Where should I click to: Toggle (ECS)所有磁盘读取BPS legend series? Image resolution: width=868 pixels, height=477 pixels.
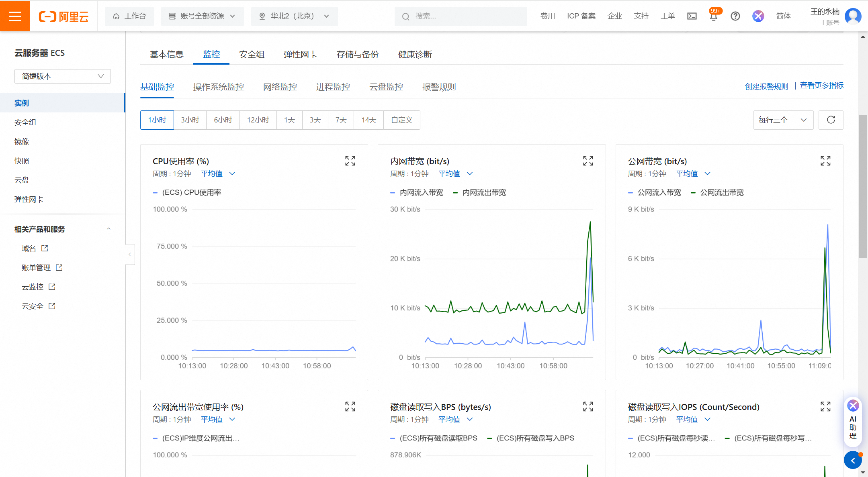point(434,438)
